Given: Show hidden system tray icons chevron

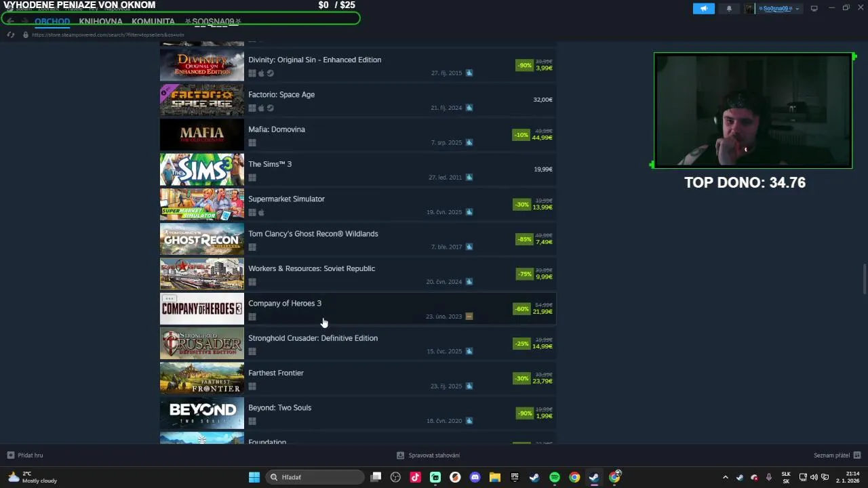Looking at the screenshot, I should point(725,477).
